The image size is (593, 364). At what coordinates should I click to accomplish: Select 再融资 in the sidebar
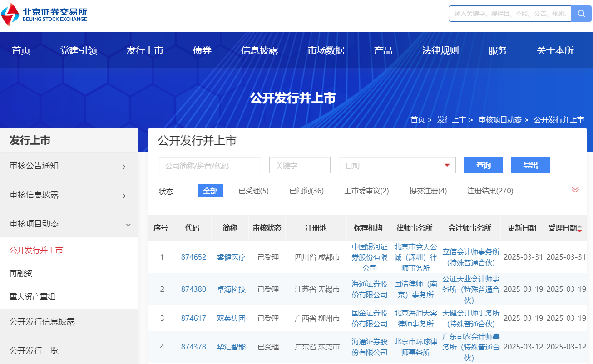point(21,274)
